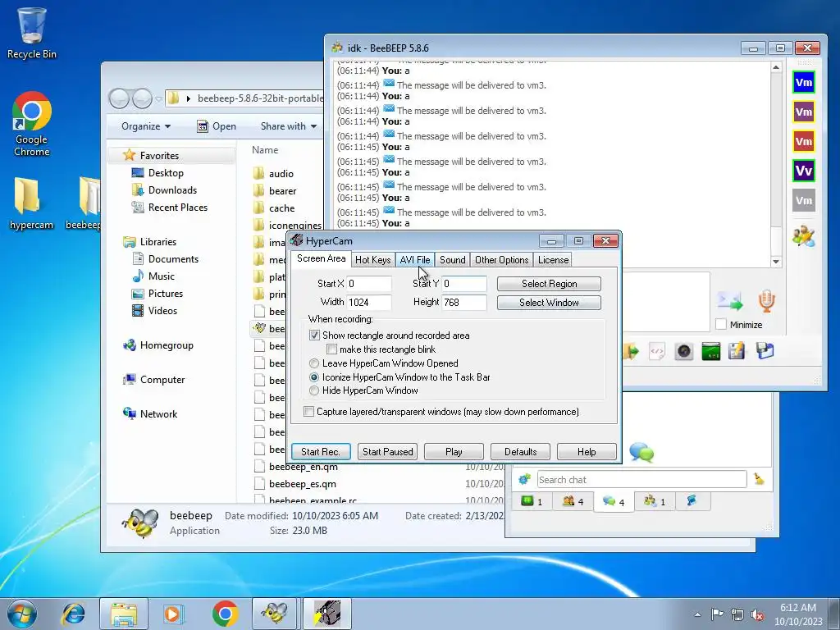Click the muted volume tray icon
The height and width of the screenshot is (630, 840).
click(x=757, y=614)
